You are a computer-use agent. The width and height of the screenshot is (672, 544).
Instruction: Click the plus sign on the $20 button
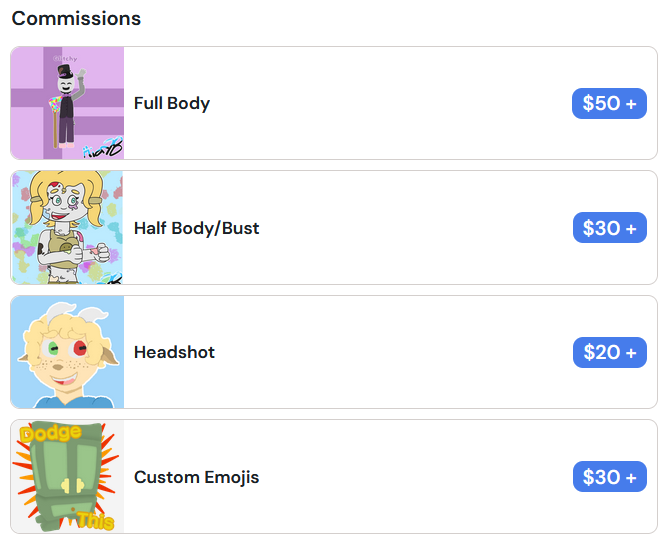(631, 353)
